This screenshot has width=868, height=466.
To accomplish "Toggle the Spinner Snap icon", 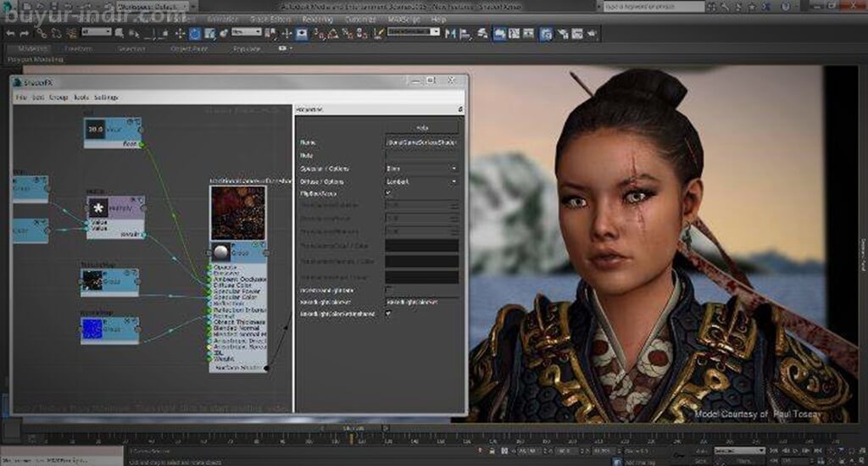I will pyautogui.click(x=362, y=34).
